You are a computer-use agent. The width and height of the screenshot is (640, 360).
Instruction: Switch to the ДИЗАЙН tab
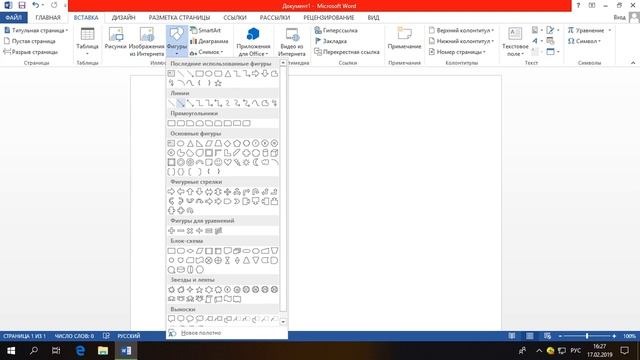[x=123, y=18]
